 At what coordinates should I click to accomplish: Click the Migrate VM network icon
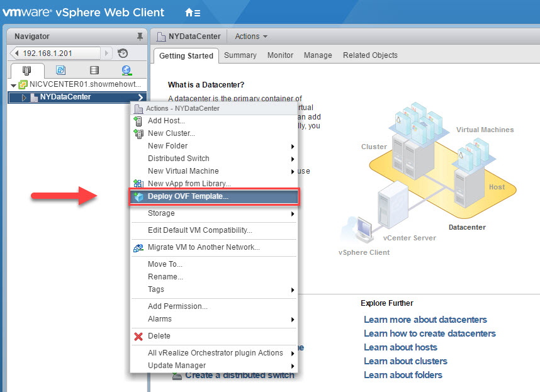pyautogui.click(x=138, y=247)
